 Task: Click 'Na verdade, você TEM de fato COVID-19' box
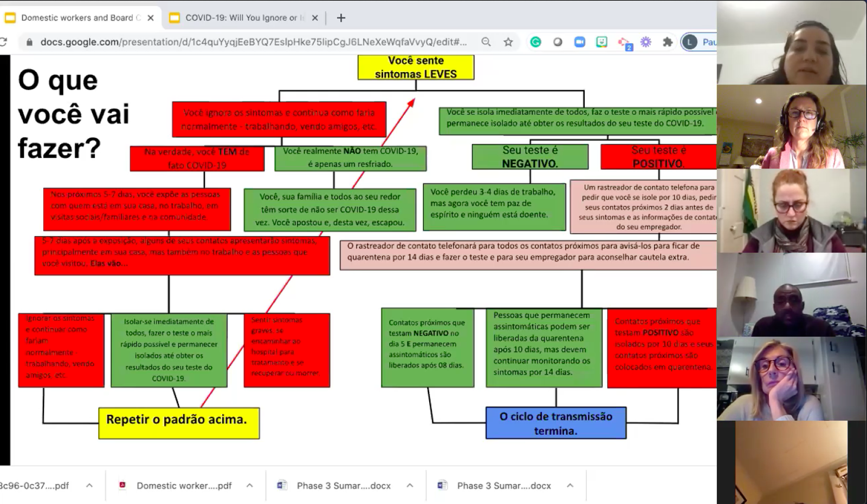[x=197, y=158]
